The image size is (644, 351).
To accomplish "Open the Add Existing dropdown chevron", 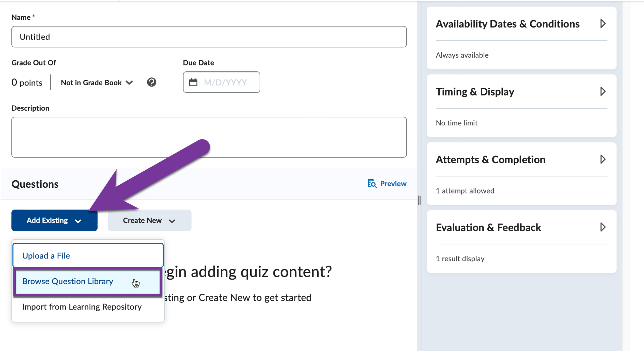I will click(78, 221).
